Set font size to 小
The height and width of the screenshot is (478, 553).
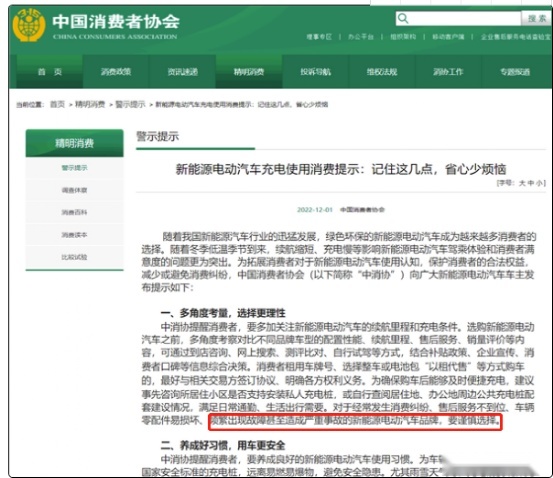tap(539, 183)
